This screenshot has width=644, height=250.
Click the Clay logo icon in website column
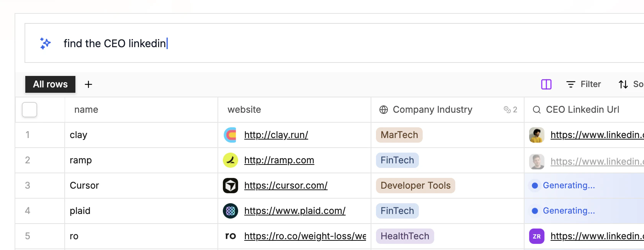point(230,135)
